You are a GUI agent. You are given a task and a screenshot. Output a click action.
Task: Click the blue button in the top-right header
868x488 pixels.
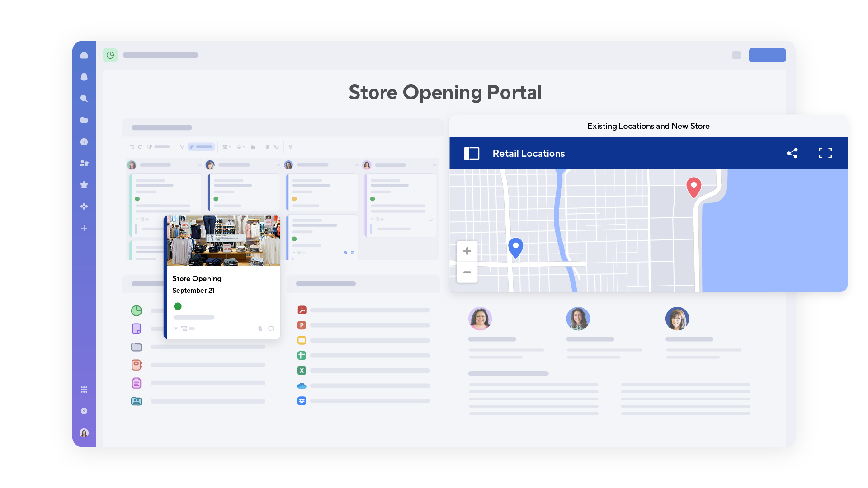click(767, 55)
